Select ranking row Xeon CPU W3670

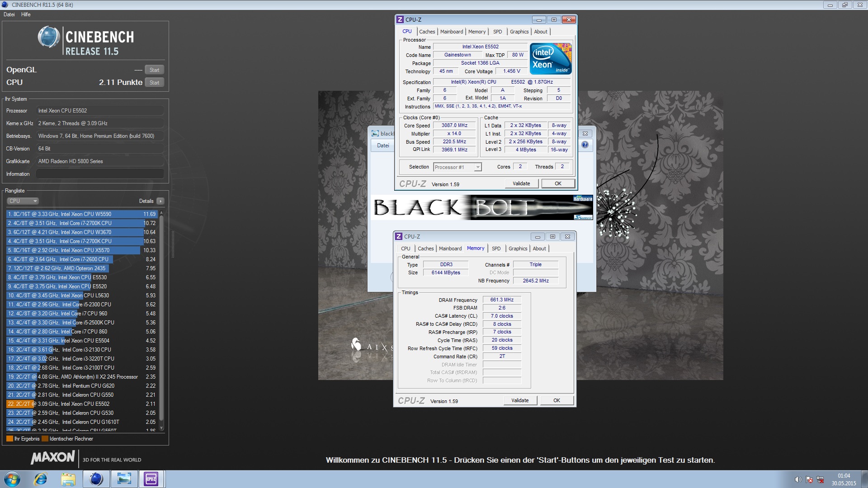click(x=82, y=232)
